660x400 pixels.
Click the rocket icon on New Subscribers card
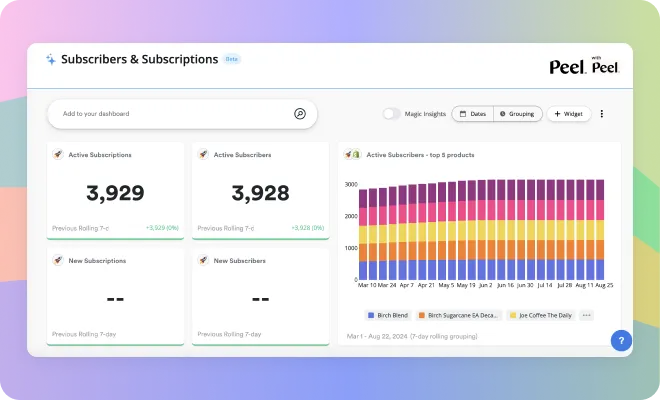pos(203,260)
